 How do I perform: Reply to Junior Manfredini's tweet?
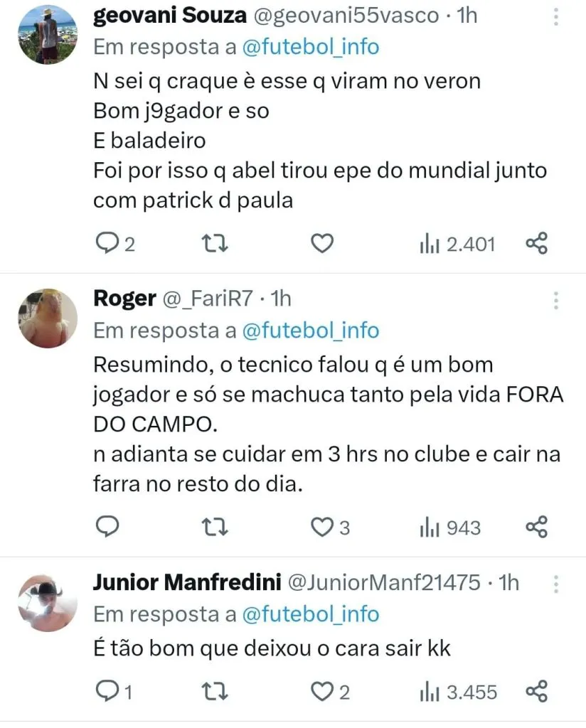(x=107, y=691)
